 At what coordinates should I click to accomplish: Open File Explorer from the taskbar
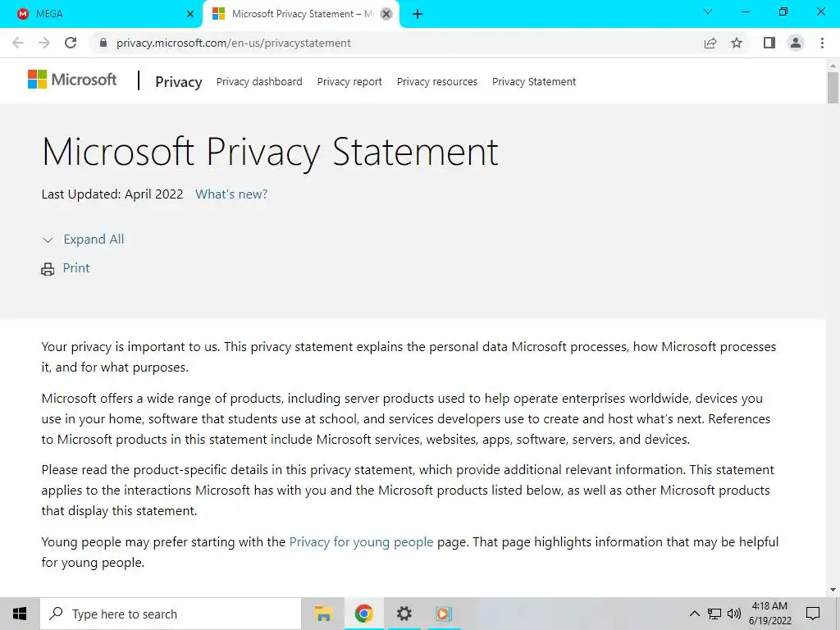[323, 614]
